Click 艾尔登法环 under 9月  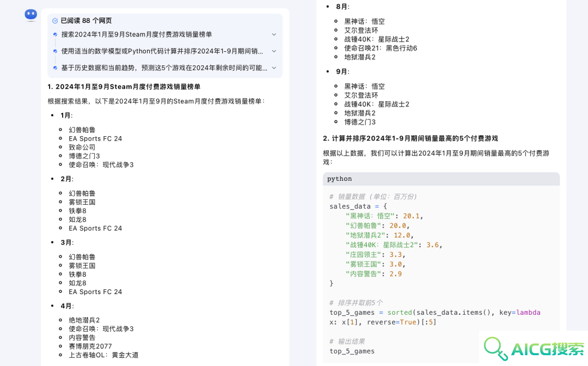pyautogui.click(x=361, y=95)
